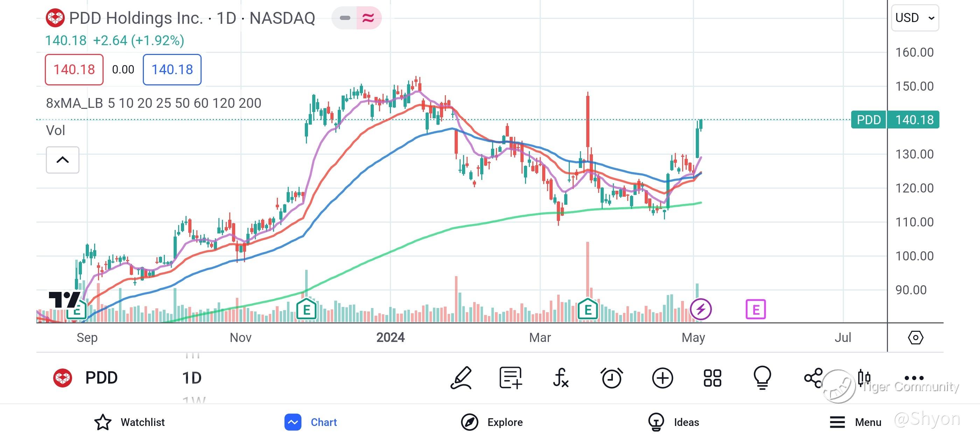The image size is (980, 441).
Task: Open the USD currency dropdown
Action: [x=915, y=18]
